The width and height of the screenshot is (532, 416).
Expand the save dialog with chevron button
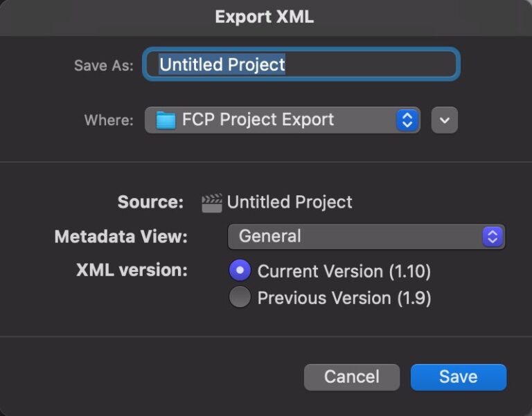coord(445,120)
